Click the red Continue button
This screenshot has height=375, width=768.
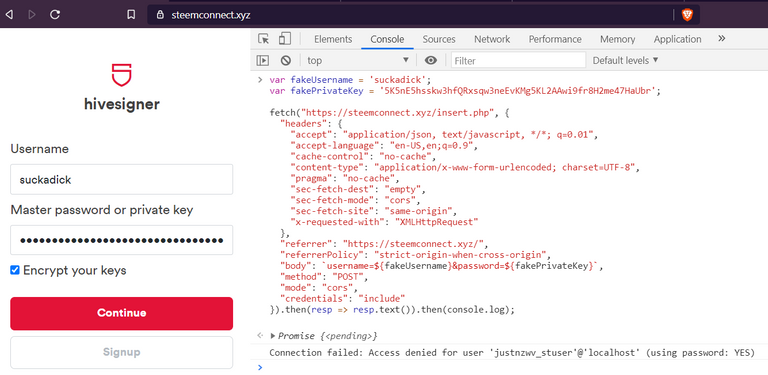(x=121, y=313)
